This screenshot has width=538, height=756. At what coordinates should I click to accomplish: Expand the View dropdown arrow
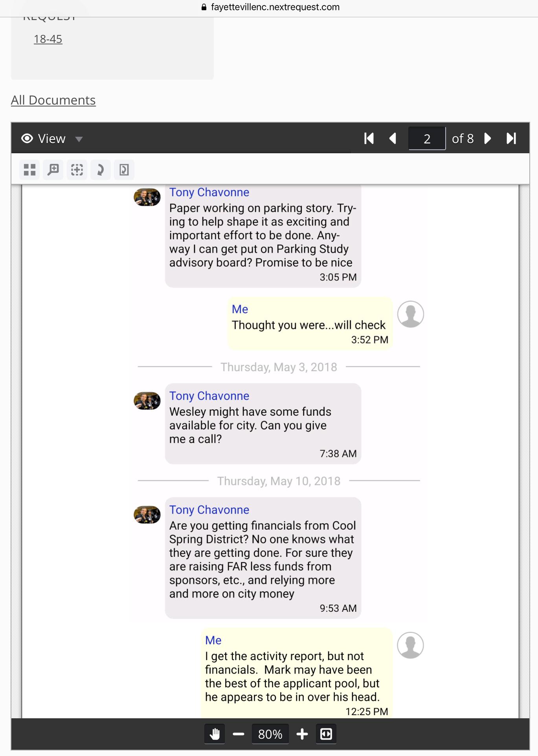(79, 139)
